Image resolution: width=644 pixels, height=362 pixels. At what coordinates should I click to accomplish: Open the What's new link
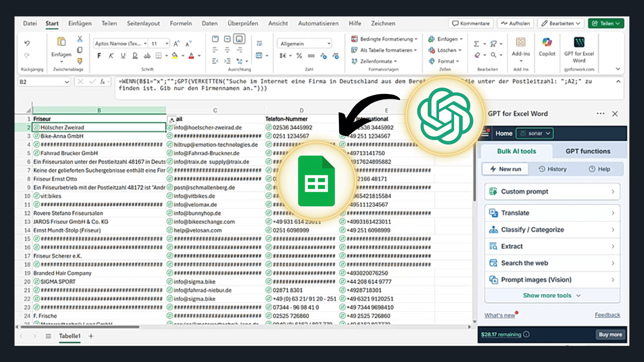pos(499,315)
